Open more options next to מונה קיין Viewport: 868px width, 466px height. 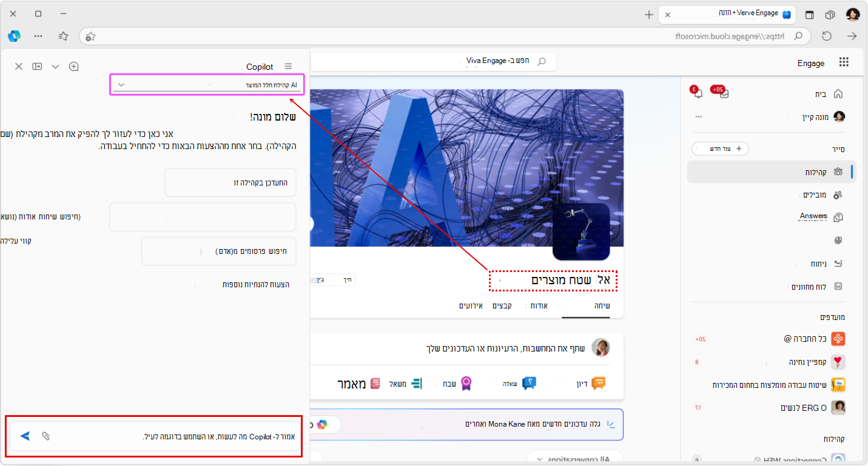tap(698, 116)
